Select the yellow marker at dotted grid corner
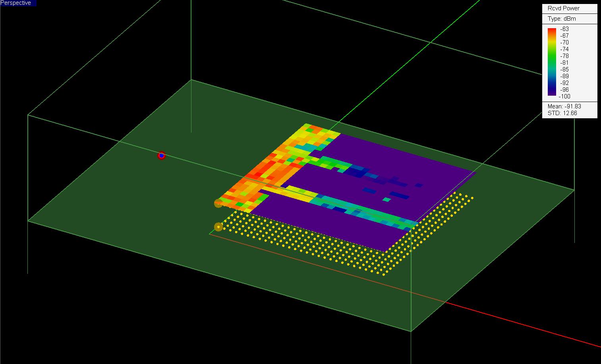This screenshot has width=601, height=364. click(218, 227)
